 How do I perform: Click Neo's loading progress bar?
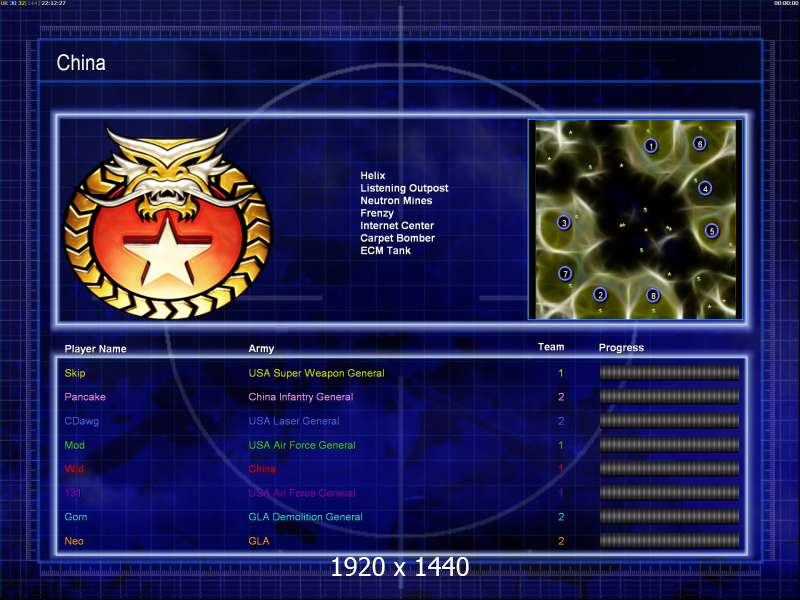click(669, 540)
